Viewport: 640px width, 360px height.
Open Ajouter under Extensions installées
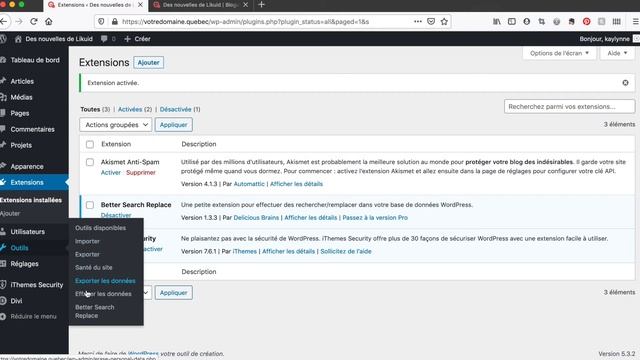(x=10, y=213)
